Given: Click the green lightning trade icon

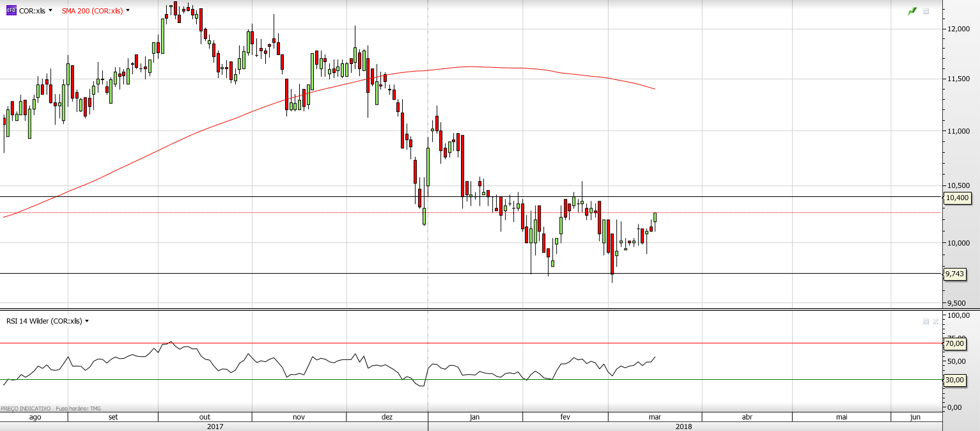Looking at the screenshot, I should [912, 11].
